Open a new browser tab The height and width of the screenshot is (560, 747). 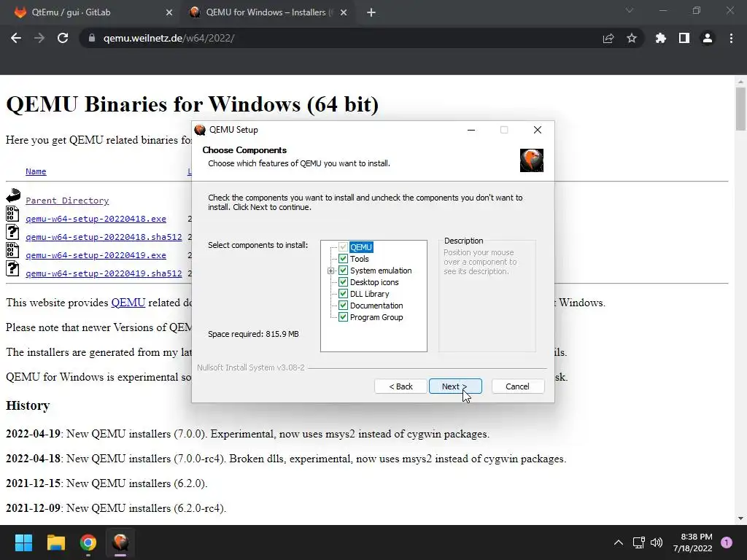point(371,13)
